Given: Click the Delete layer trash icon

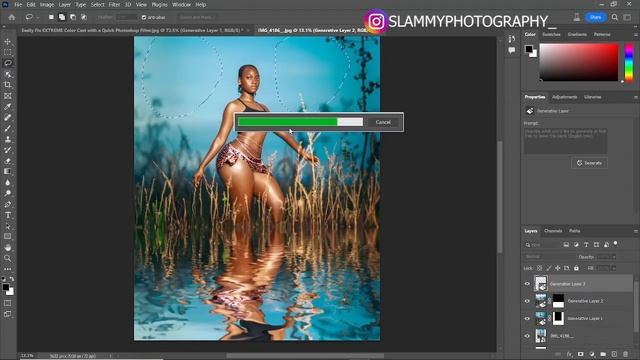Looking at the screenshot, I should [625, 354].
